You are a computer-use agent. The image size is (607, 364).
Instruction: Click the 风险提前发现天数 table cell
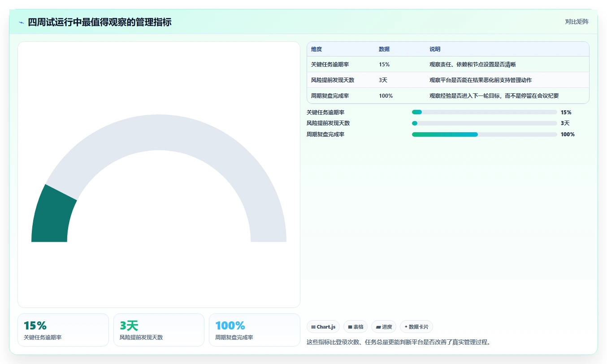[x=333, y=80]
